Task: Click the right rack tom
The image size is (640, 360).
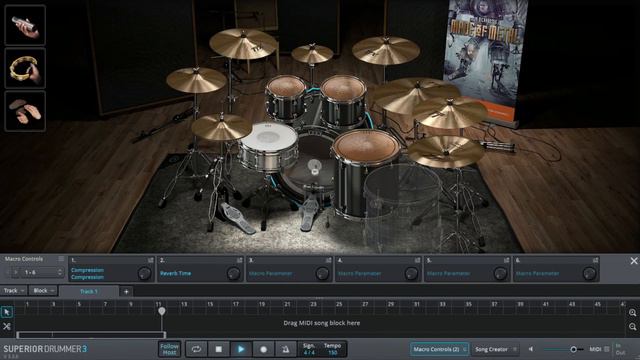Action: 344,100
